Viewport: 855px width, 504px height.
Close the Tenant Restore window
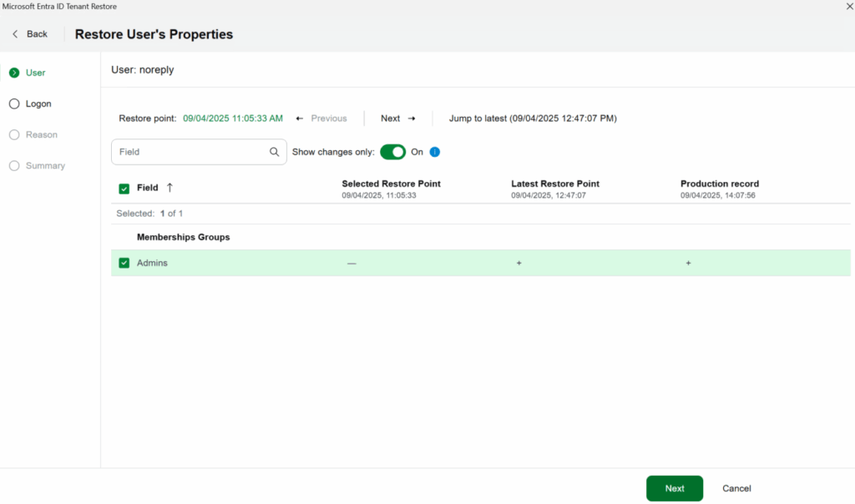pos(849,7)
